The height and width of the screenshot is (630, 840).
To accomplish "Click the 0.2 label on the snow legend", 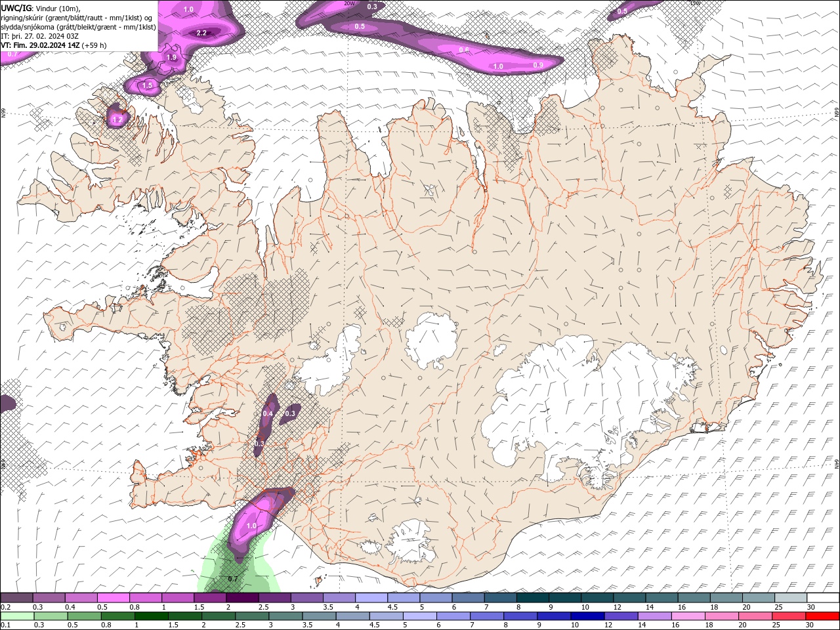I will (x=5, y=607).
